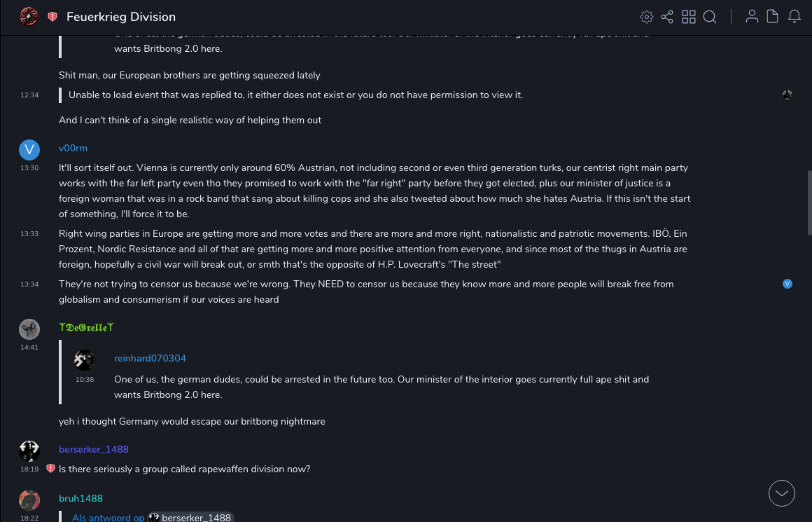Click the 13:30 message timestamp
Image resolution: width=812 pixels, height=522 pixels.
[29, 168]
